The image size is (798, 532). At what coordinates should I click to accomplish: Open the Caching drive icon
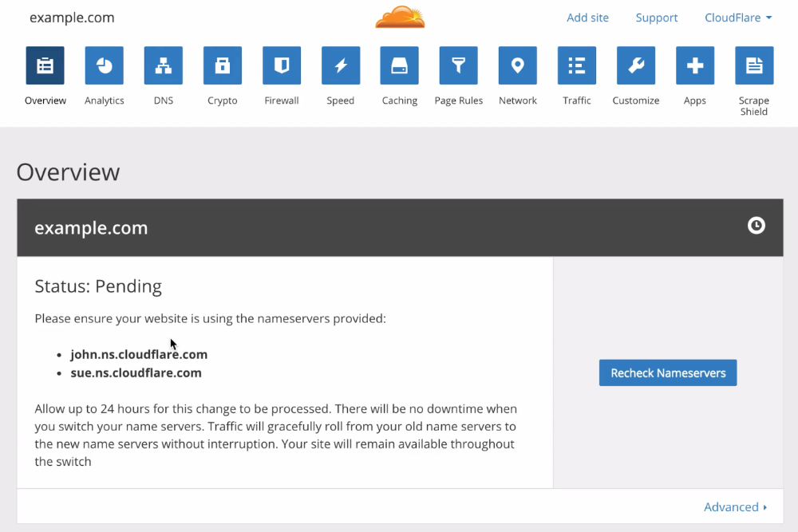click(400, 65)
